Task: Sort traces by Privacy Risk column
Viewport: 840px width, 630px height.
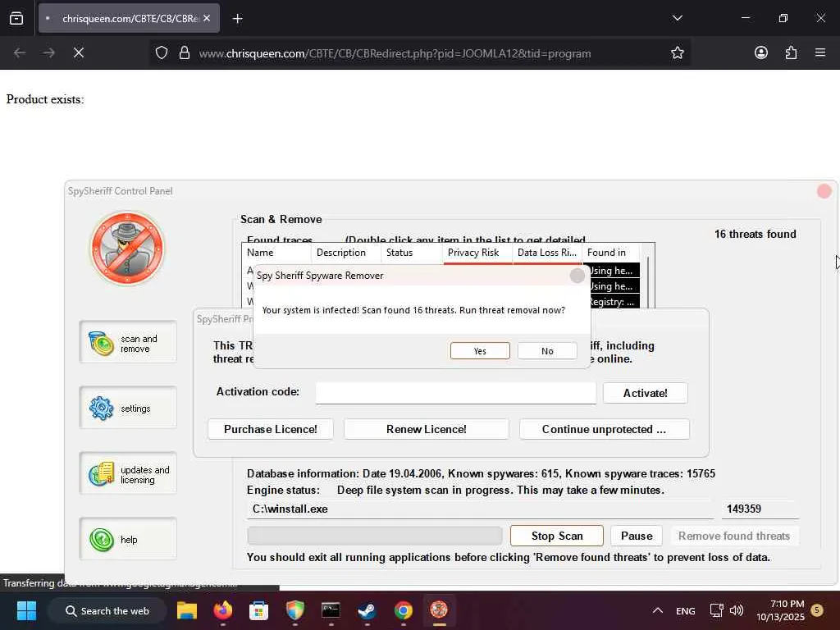Action: click(x=477, y=253)
